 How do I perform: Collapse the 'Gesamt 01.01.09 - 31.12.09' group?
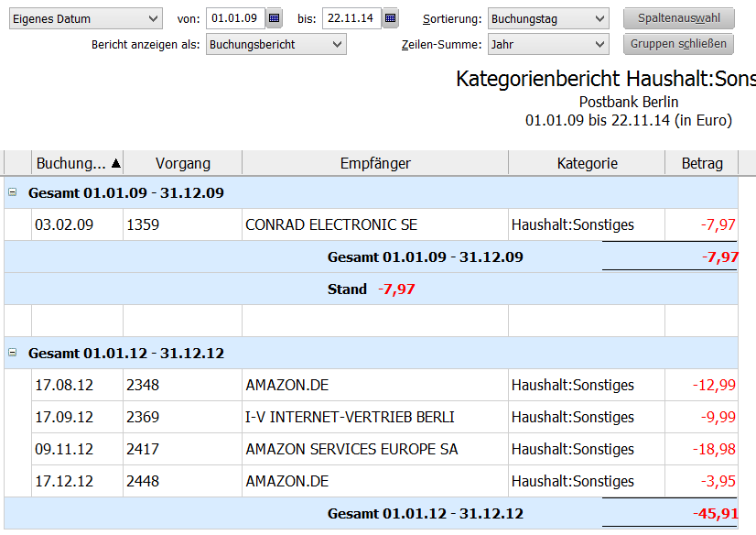pyautogui.click(x=12, y=193)
